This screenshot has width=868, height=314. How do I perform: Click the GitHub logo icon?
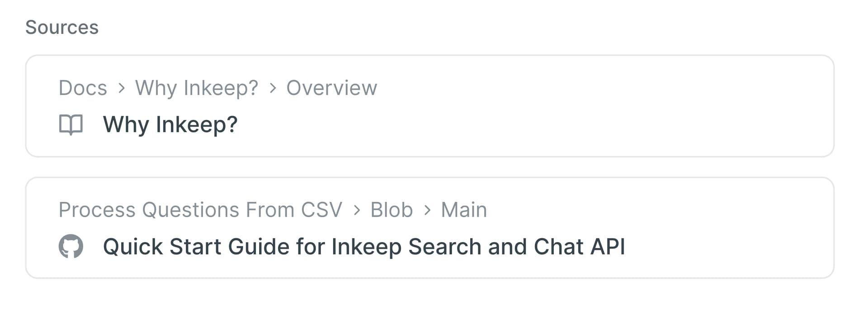click(x=71, y=247)
